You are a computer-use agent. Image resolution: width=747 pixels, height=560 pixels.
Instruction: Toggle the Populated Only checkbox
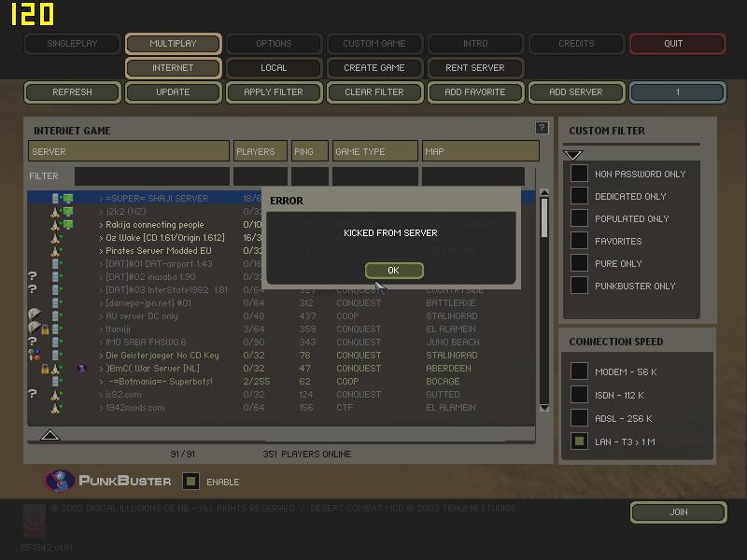coord(579,218)
